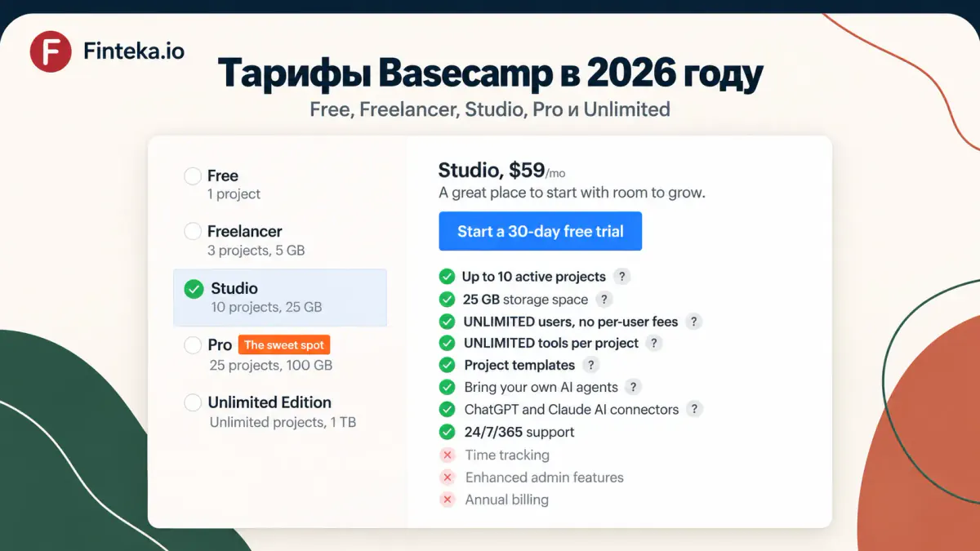Click red X beside Time tracking
Viewport: 980px width, 551px height.
point(447,455)
